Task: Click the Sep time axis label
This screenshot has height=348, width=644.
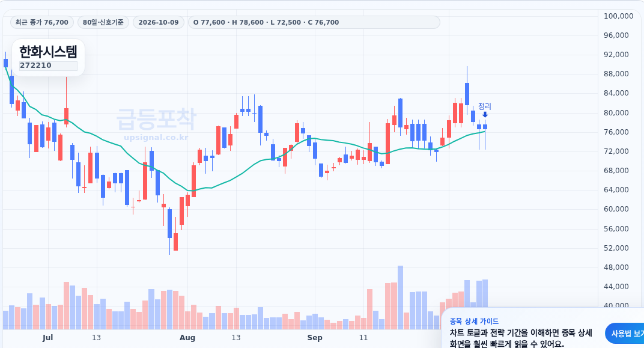Action: pos(315,338)
